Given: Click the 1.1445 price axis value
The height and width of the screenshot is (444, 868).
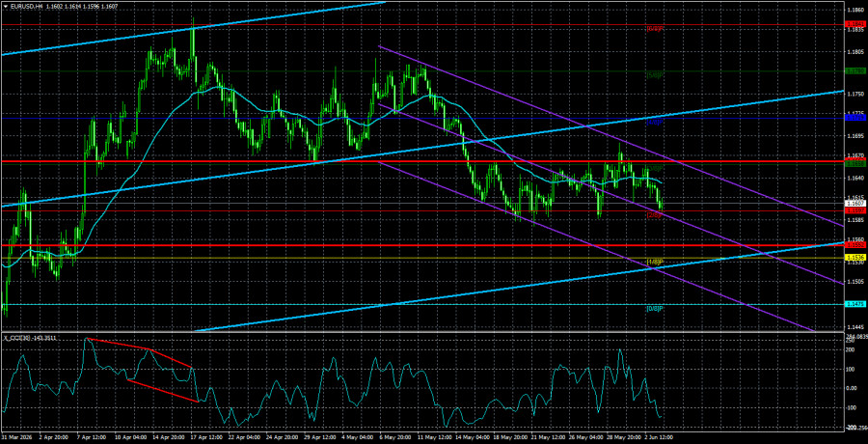Looking at the screenshot, I should coord(854,327).
